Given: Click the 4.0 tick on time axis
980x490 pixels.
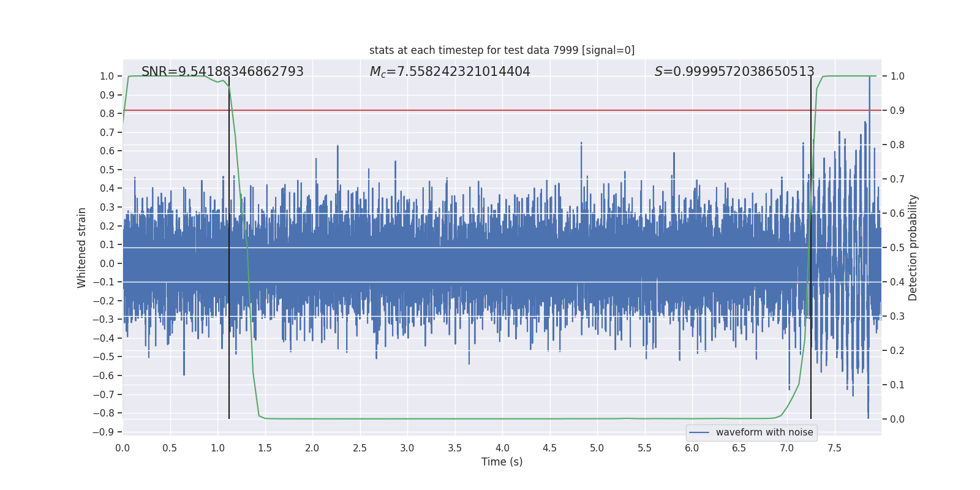Looking at the screenshot, I should 502,448.
